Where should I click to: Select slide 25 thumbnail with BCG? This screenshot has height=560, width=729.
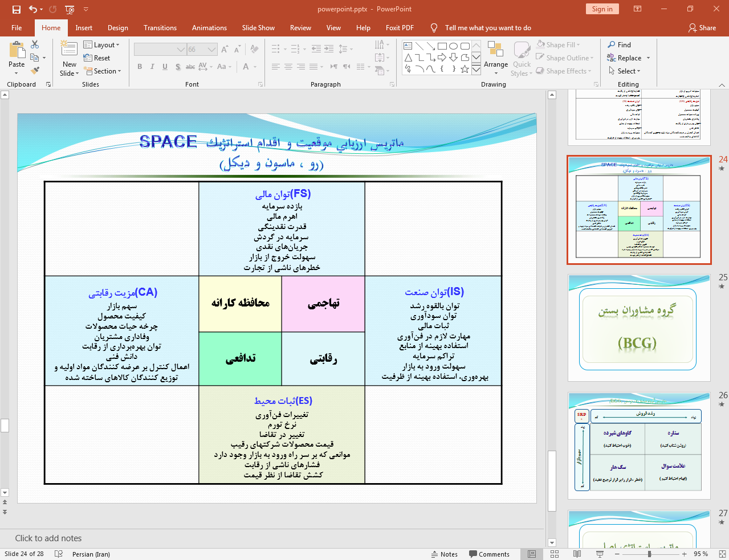point(638,328)
